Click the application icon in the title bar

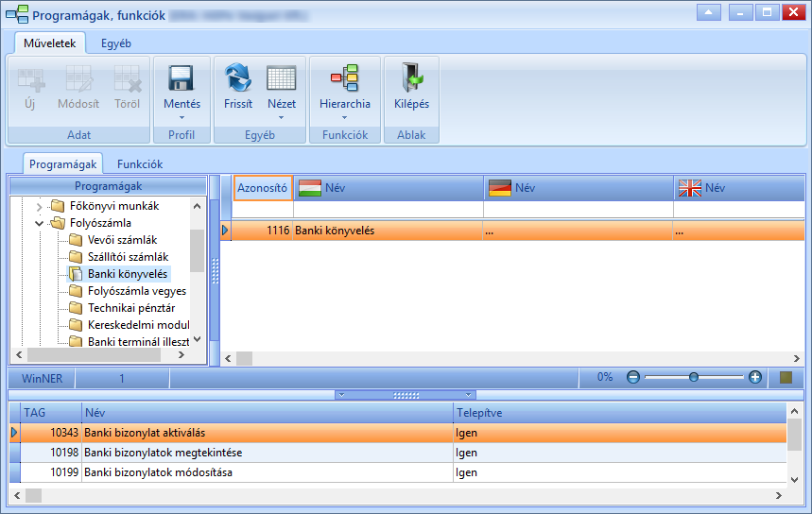click(x=17, y=14)
